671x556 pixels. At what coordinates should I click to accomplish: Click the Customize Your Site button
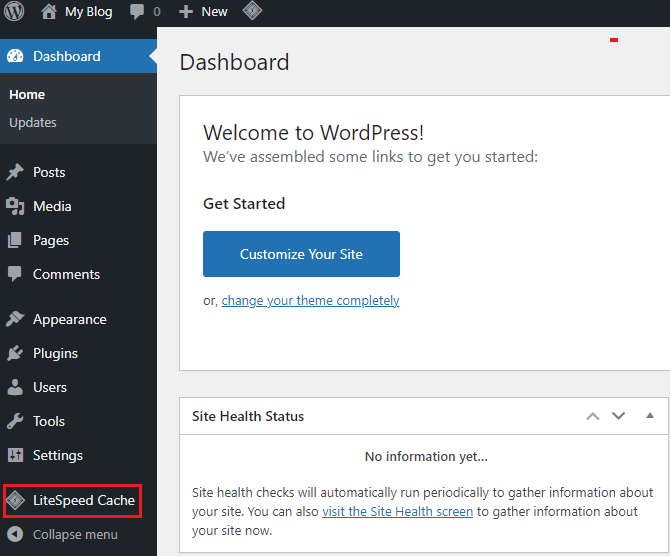pos(301,254)
